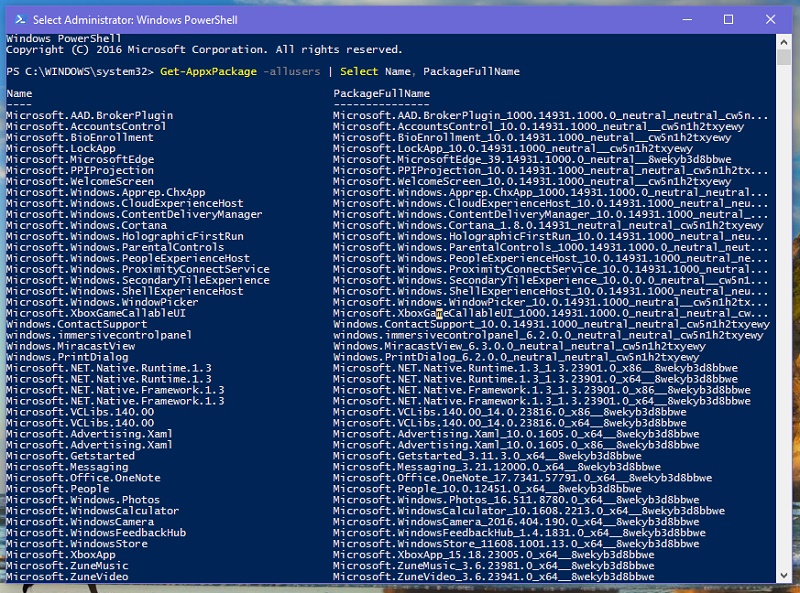Click the 'Name' column header

pyautogui.click(x=19, y=93)
